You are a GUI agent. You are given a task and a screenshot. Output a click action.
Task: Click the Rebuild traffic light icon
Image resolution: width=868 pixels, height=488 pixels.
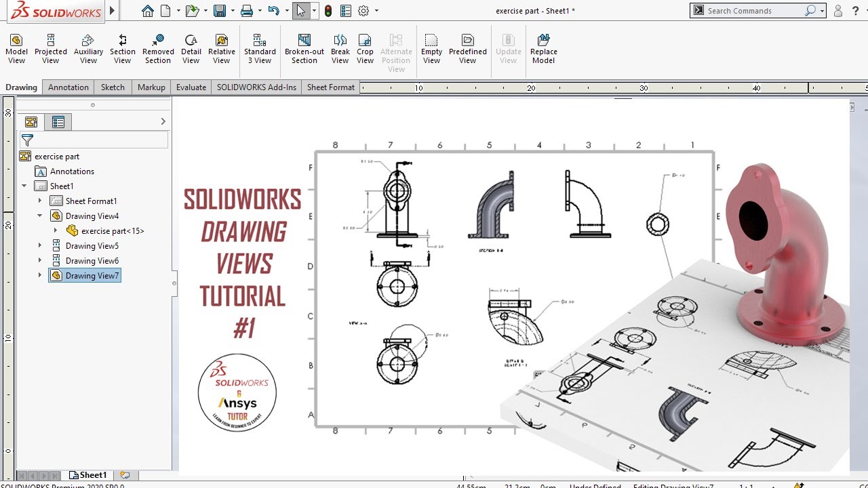pyautogui.click(x=328, y=11)
